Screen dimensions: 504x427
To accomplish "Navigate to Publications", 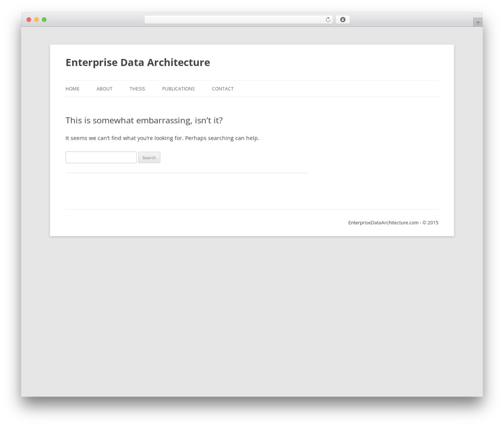I will pos(178,89).
